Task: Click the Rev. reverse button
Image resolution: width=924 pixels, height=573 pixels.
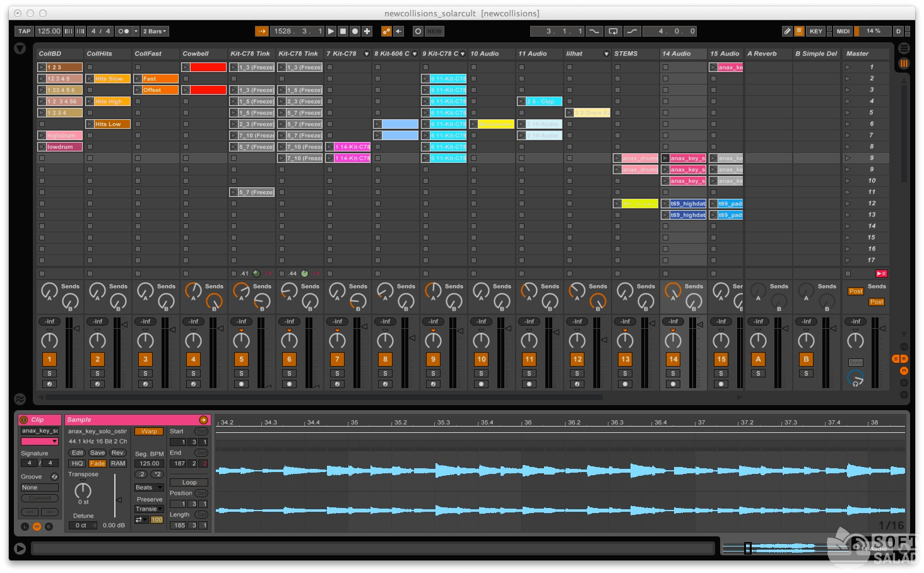Action: [118, 452]
